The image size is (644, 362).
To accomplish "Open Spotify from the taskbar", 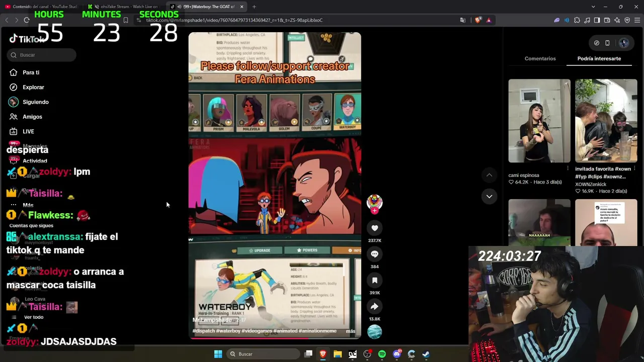I will (x=382, y=354).
